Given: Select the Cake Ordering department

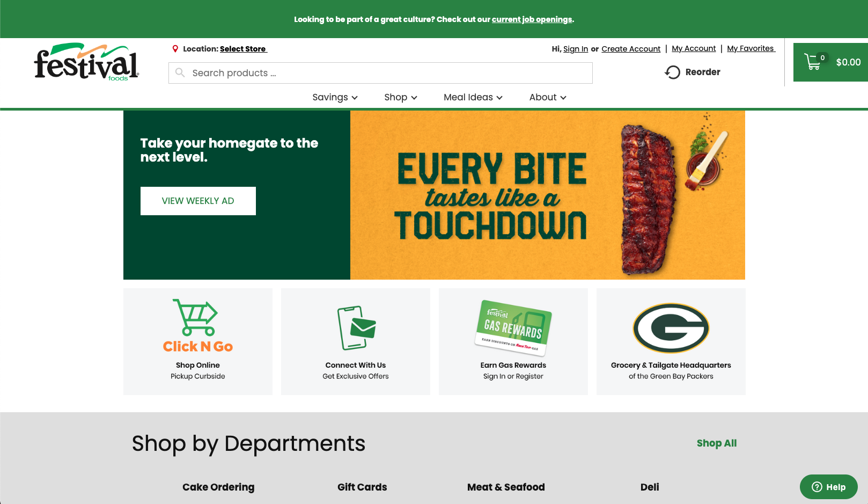Looking at the screenshot, I should click(x=218, y=487).
